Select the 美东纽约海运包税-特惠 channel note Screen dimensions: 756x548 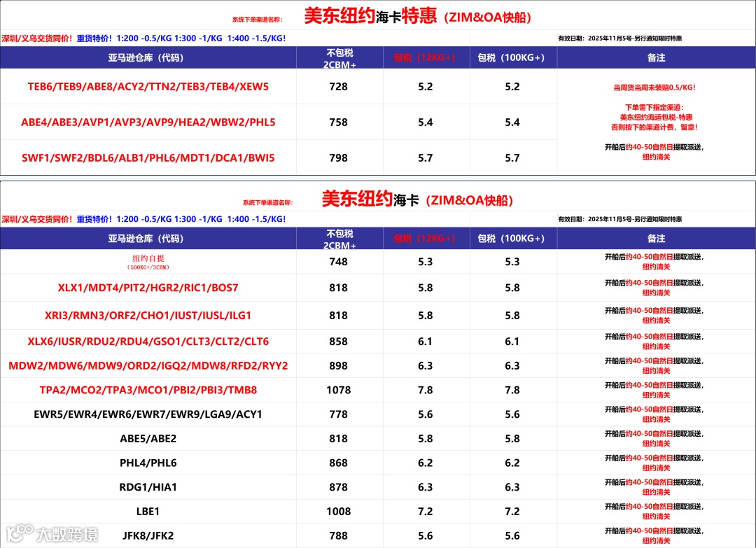[656, 117]
